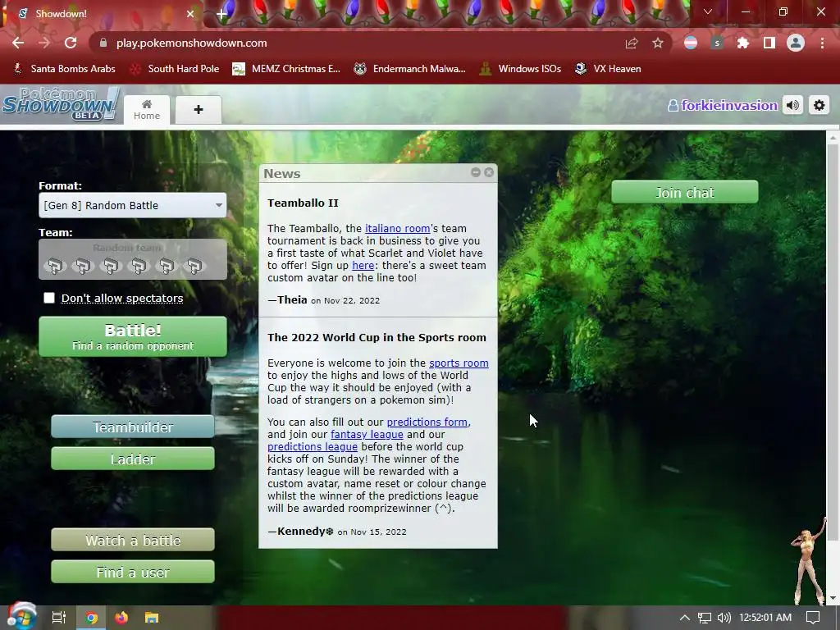
Task: Reload the Showdown page
Action: (x=71, y=43)
